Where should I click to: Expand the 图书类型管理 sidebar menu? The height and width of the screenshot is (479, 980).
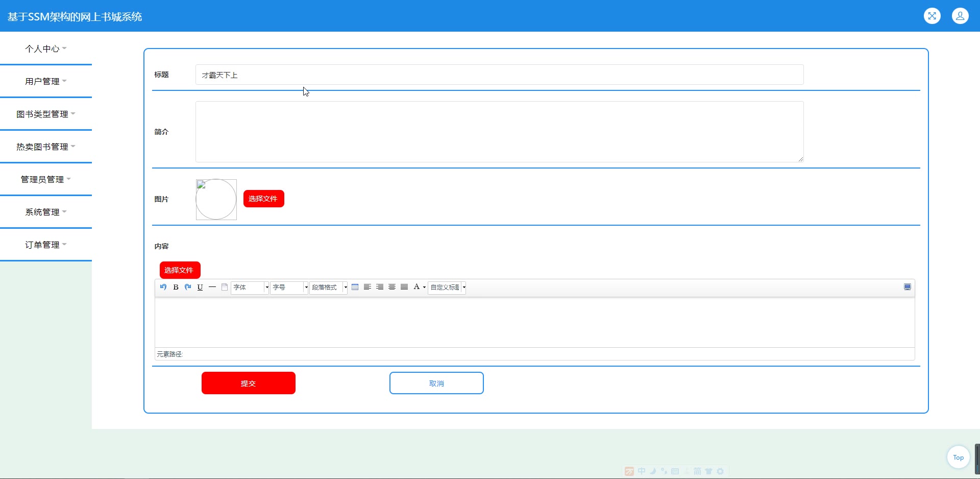[46, 114]
